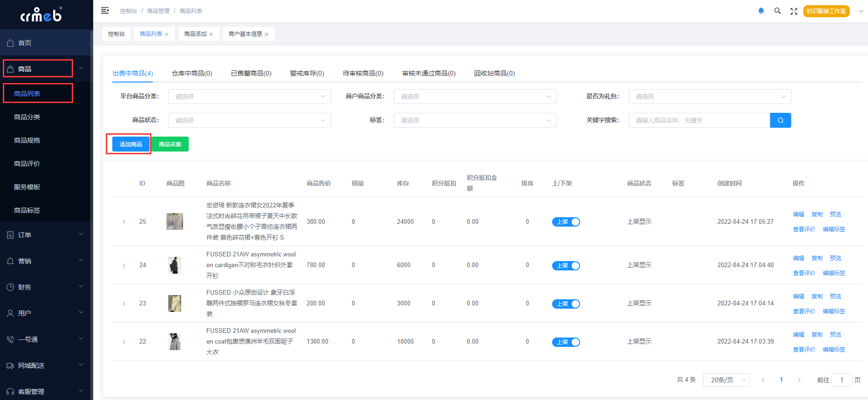View reviews for product 22 via 查看评价
Screen dimensions: 868x400
click(804, 350)
